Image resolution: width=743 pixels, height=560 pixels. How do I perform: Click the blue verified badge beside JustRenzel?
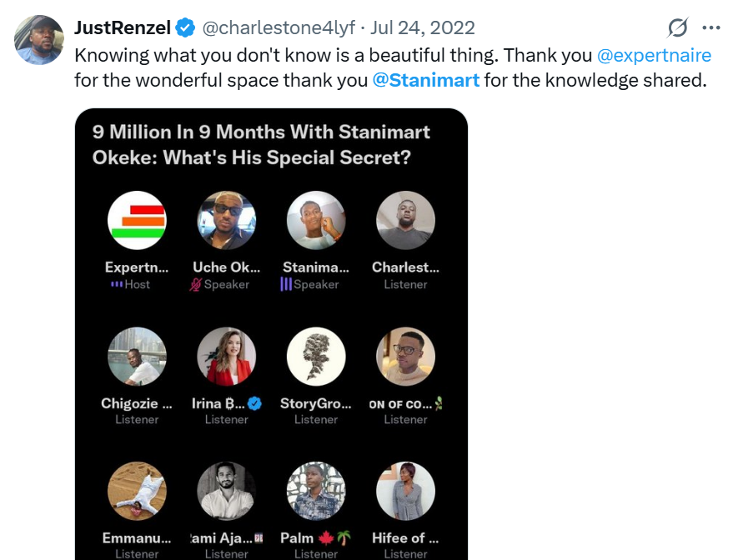click(x=185, y=27)
